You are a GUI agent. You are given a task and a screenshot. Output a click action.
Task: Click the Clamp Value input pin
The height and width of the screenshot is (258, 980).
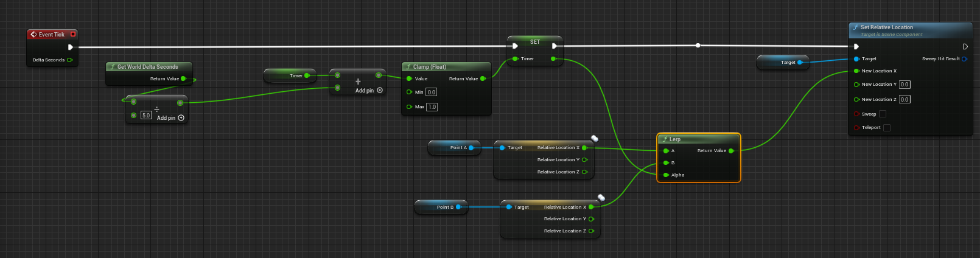[x=409, y=78]
